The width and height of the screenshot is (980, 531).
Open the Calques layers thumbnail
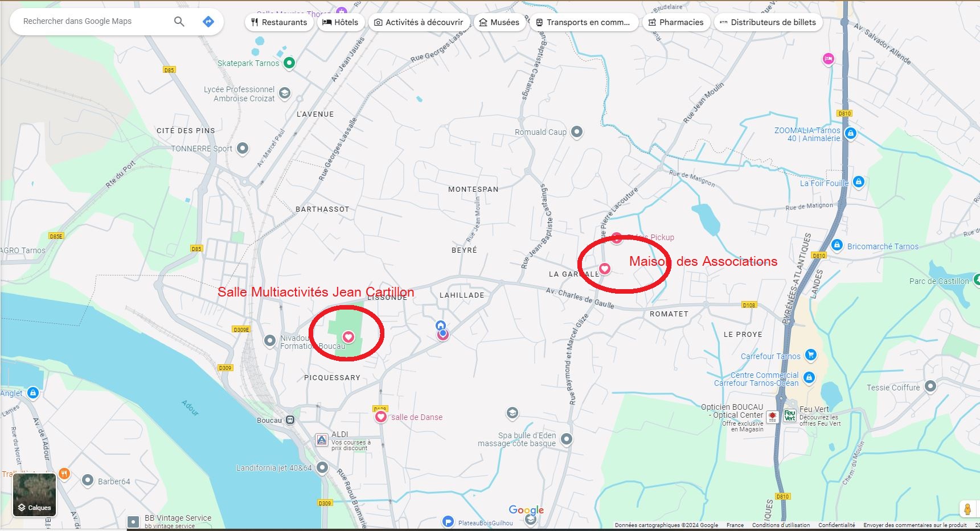tap(35, 494)
